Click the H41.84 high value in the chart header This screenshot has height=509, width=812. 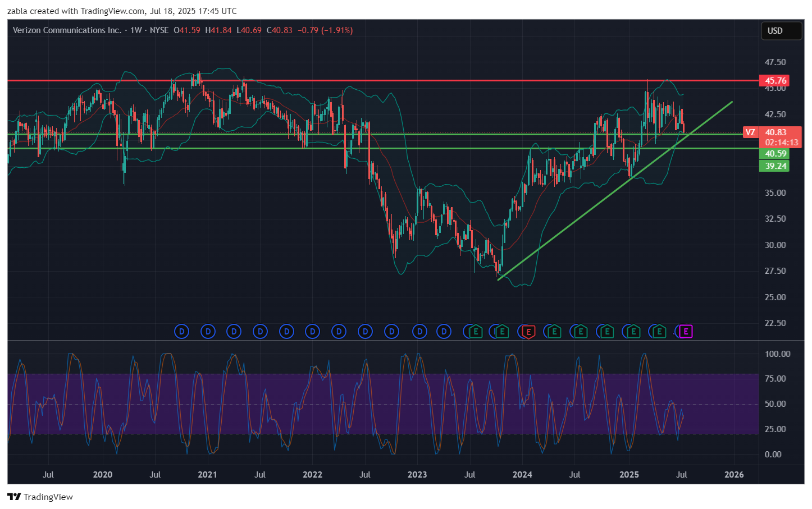(218, 30)
